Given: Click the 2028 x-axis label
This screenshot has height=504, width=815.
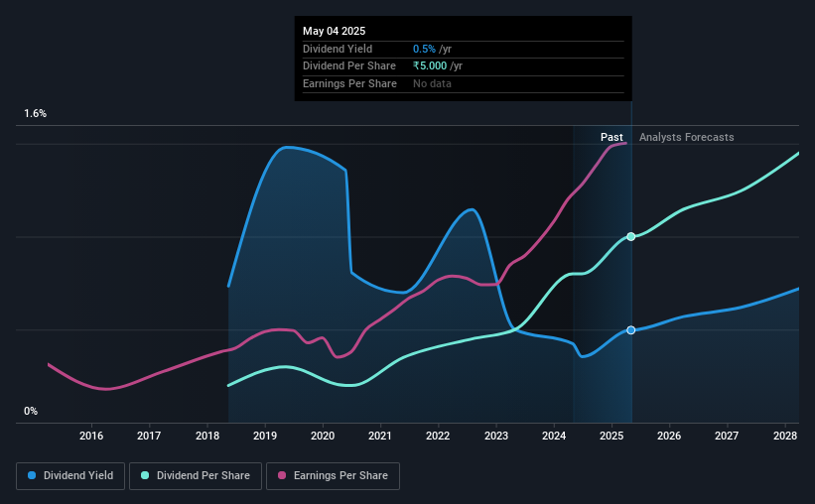Looking at the screenshot, I should point(785,436).
